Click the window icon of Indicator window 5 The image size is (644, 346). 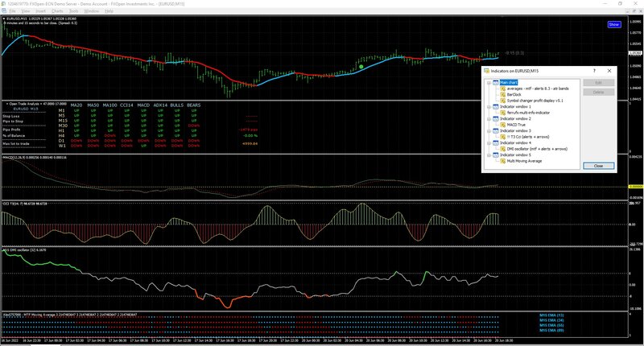click(496, 155)
